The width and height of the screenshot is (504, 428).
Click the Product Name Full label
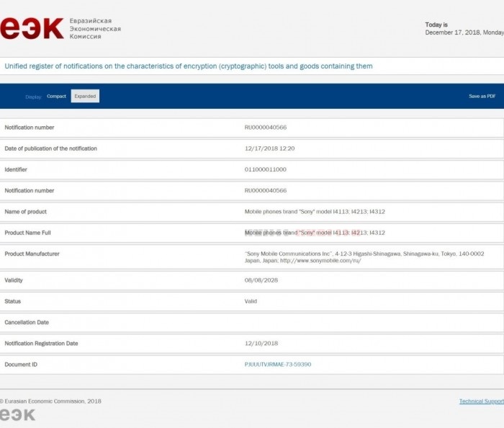coord(27,233)
